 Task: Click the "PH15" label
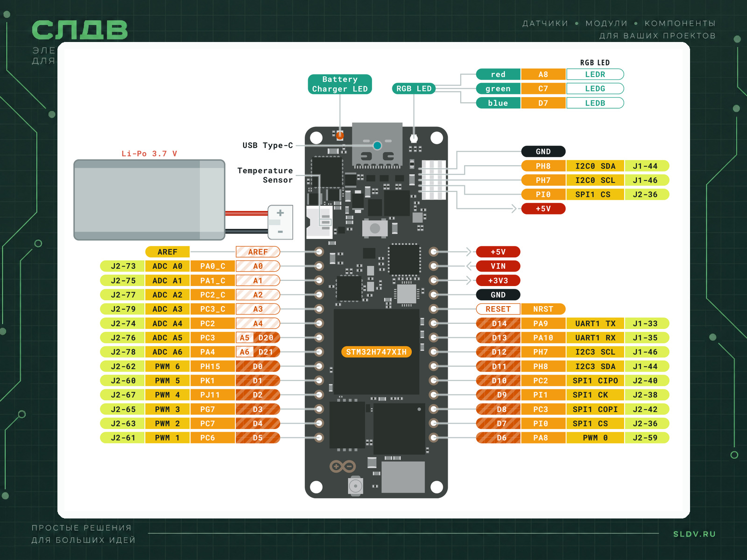coord(212,366)
